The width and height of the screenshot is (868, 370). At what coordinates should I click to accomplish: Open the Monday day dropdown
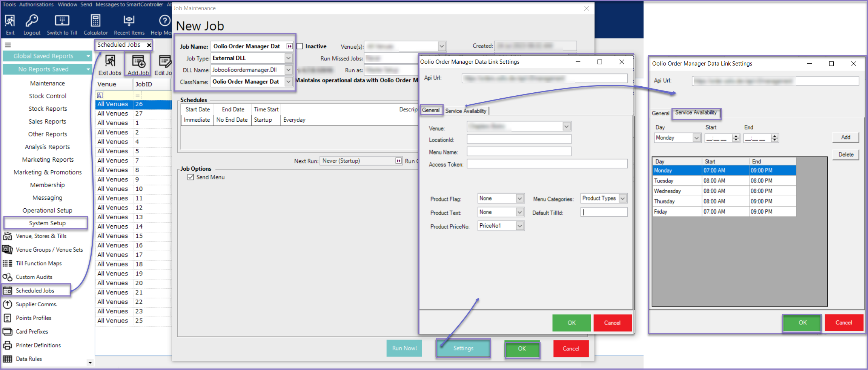pos(696,138)
